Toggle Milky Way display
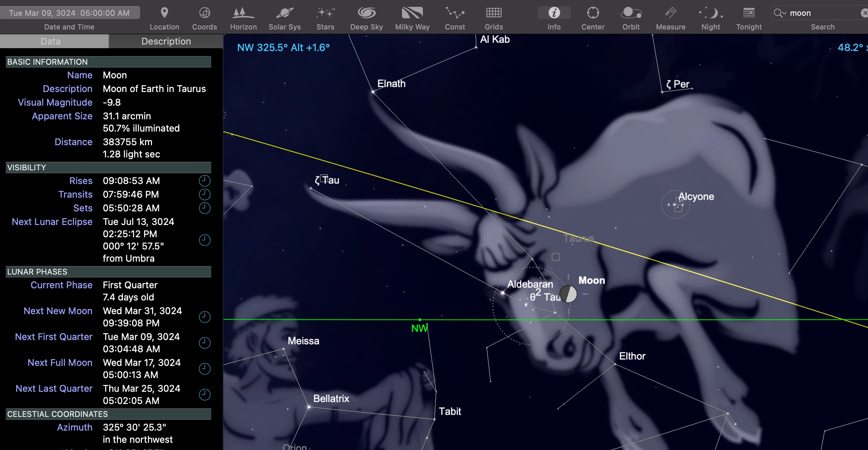This screenshot has height=450, width=868. [412, 13]
